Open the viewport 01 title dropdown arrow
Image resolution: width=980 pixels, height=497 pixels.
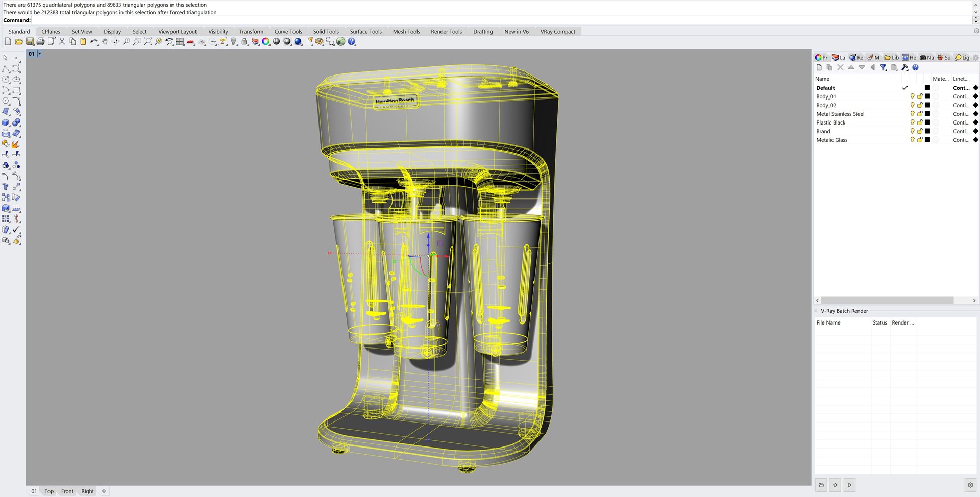click(x=39, y=54)
